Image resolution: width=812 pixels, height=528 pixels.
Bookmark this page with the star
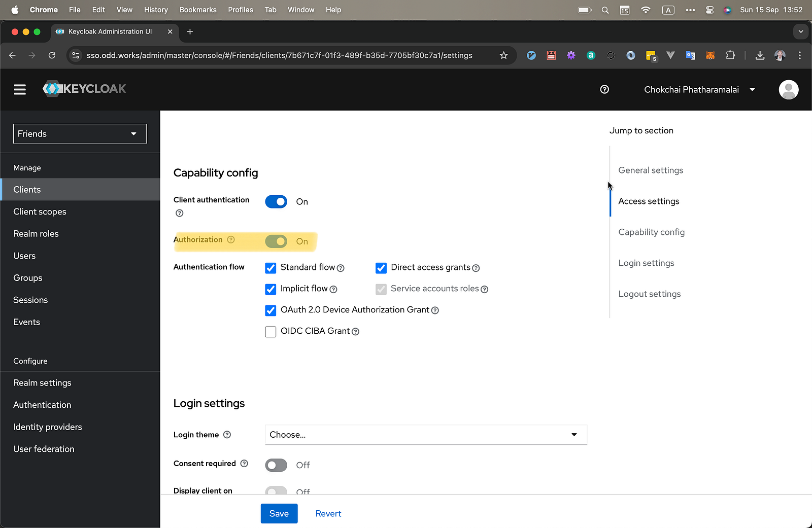click(503, 55)
